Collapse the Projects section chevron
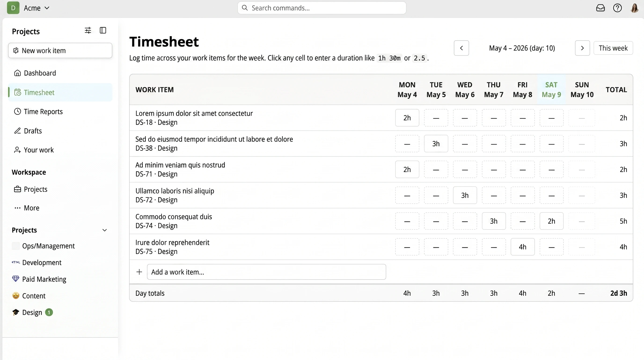This screenshot has height=360, width=644. click(105, 230)
